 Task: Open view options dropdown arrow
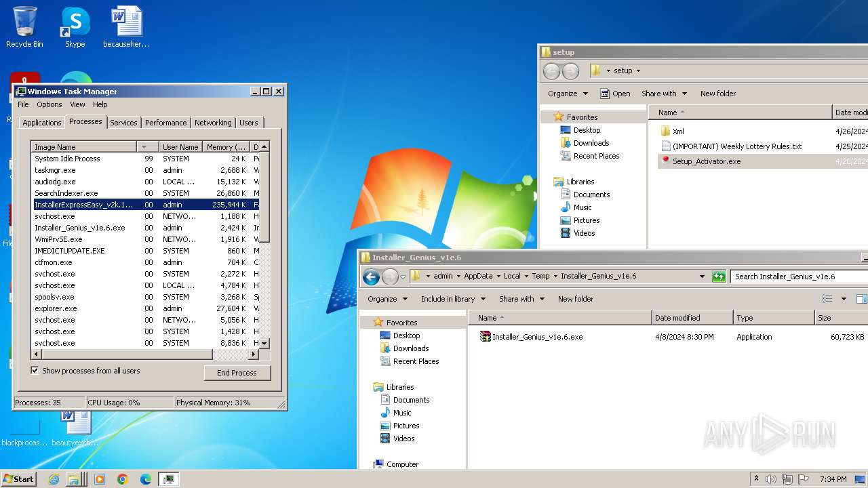[x=844, y=299]
